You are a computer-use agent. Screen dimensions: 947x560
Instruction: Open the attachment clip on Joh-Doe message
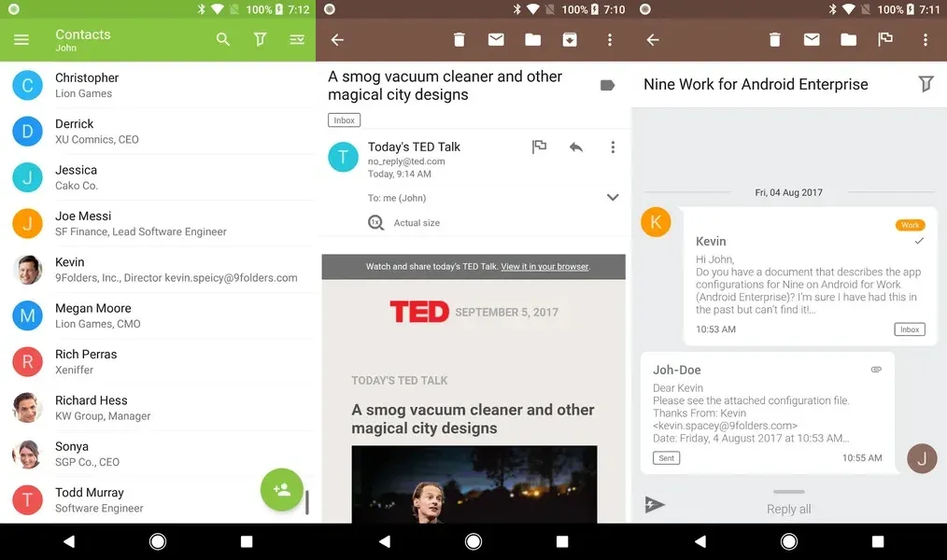(876, 370)
